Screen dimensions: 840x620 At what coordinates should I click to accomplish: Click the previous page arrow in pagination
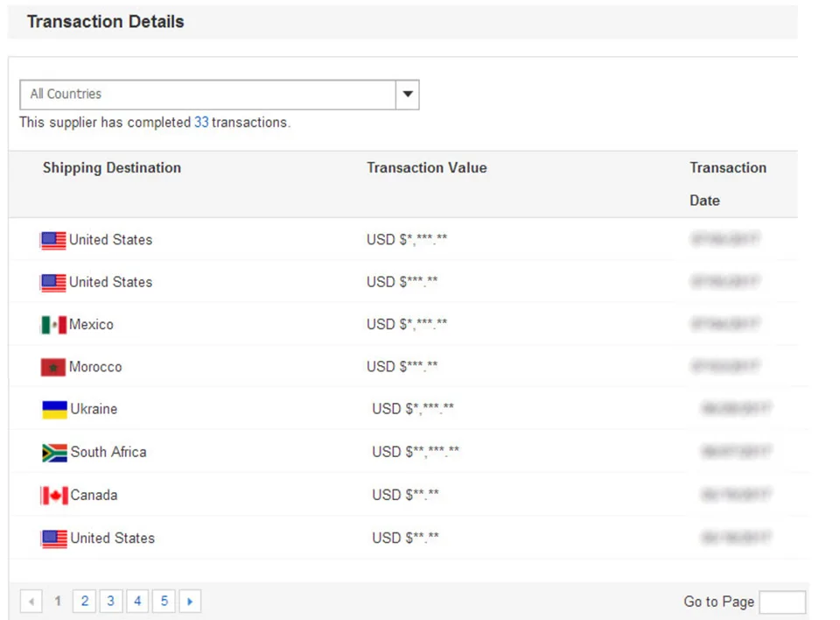coord(31,602)
